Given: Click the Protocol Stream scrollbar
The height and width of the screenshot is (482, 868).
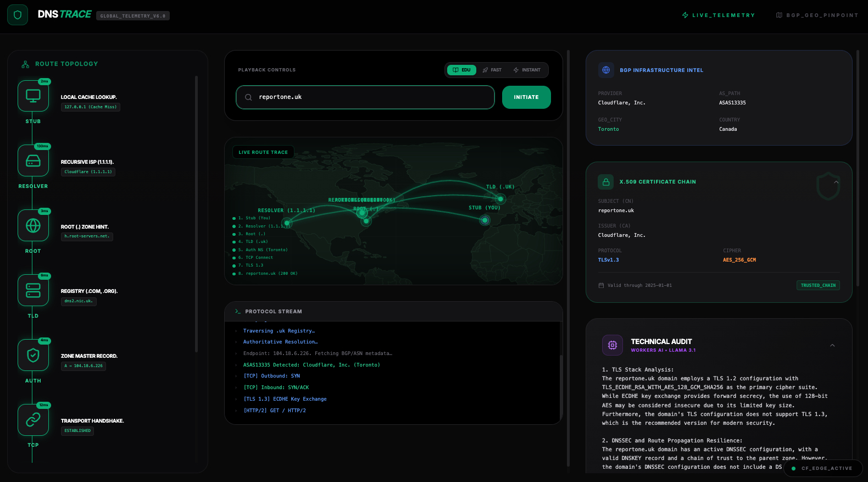Looking at the screenshot, I should point(561,387).
